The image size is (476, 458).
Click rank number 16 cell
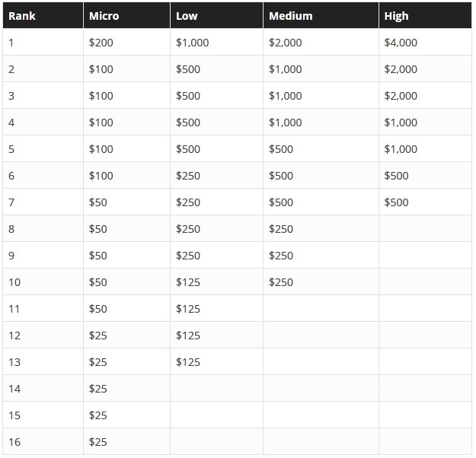click(x=43, y=441)
